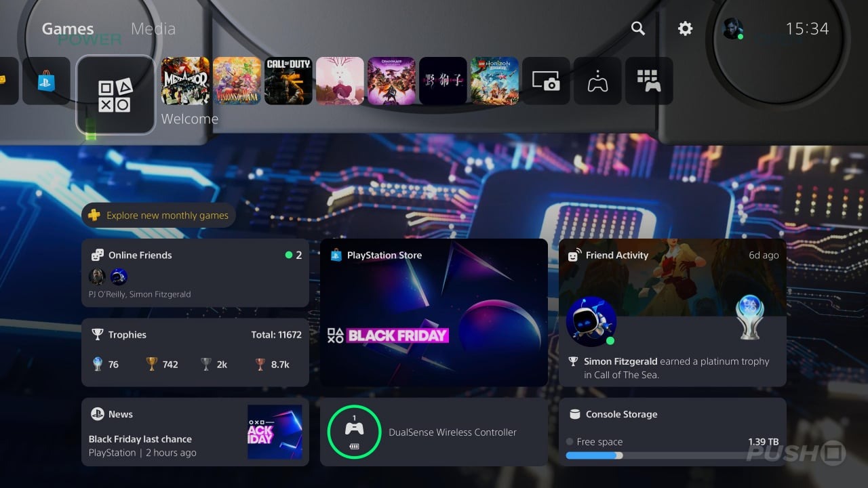Switch to the Games tab
Image resolution: width=868 pixels, height=488 pixels.
point(68,28)
